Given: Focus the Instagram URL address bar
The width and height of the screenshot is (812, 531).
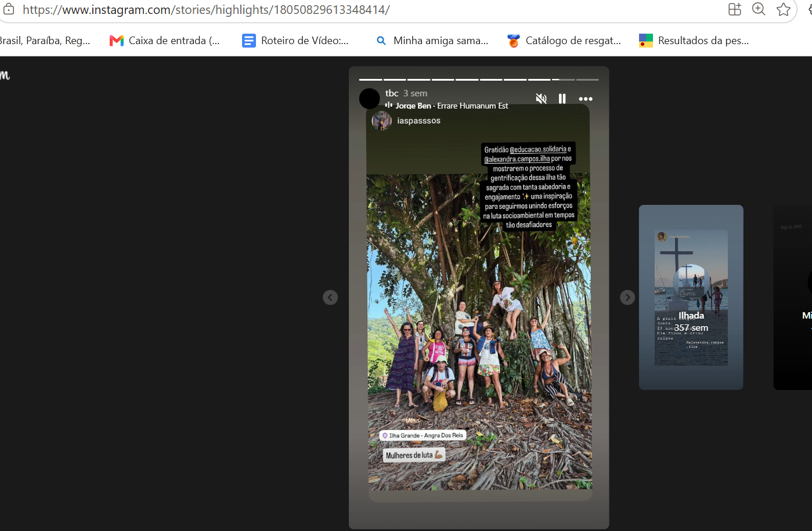Looking at the screenshot, I should [x=206, y=10].
